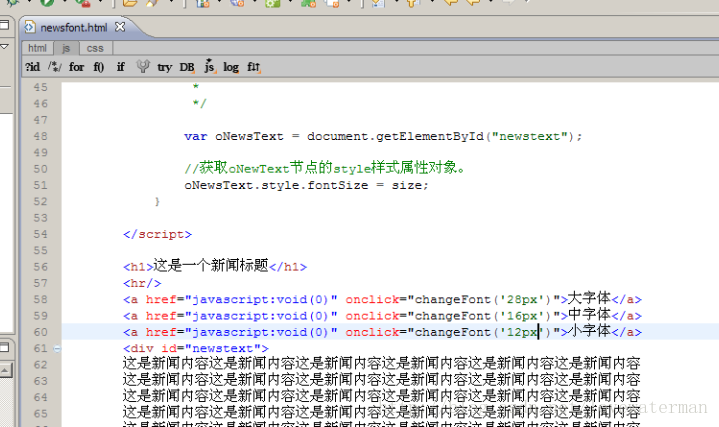Viewport: 719px width, 427px height.
Task: Close the newsfont.html tab
Action: click(x=120, y=27)
